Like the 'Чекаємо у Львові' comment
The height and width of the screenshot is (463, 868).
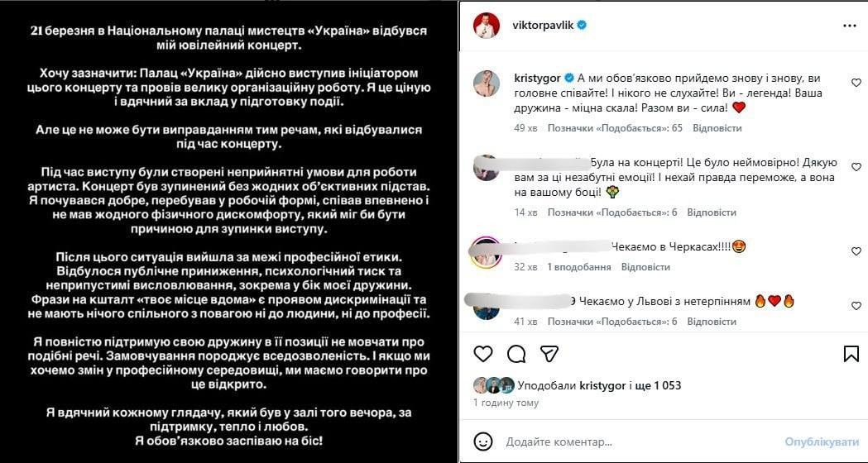pos(856,306)
